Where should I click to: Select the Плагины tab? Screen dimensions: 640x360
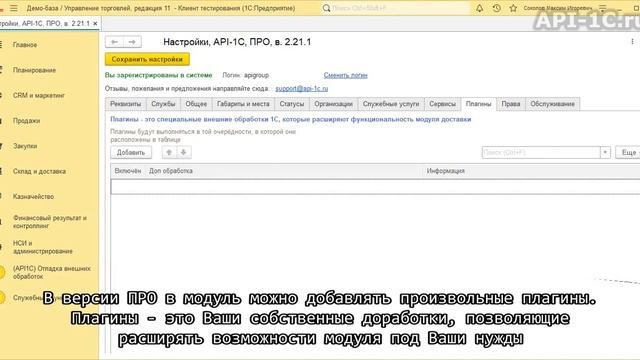[x=478, y=104]
